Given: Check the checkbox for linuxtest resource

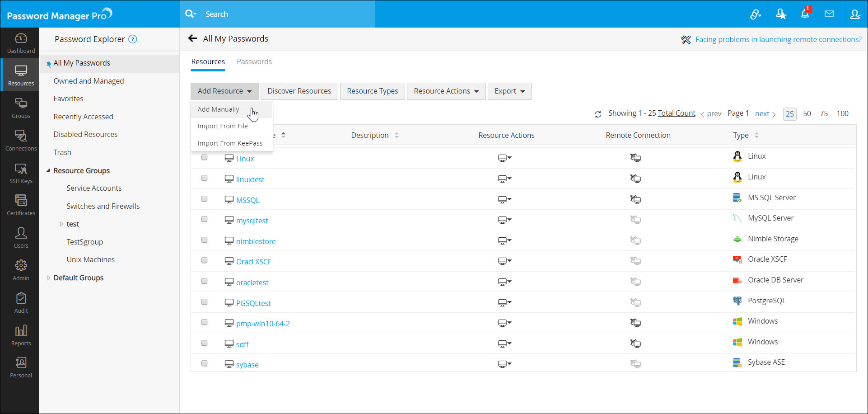Looking at the screenshot, I should (205, 178).
